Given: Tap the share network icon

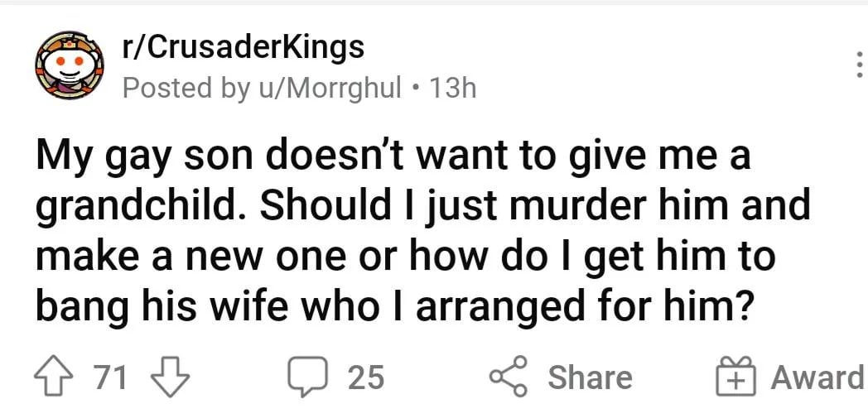Looking at the screenshot, I should 509,376.
